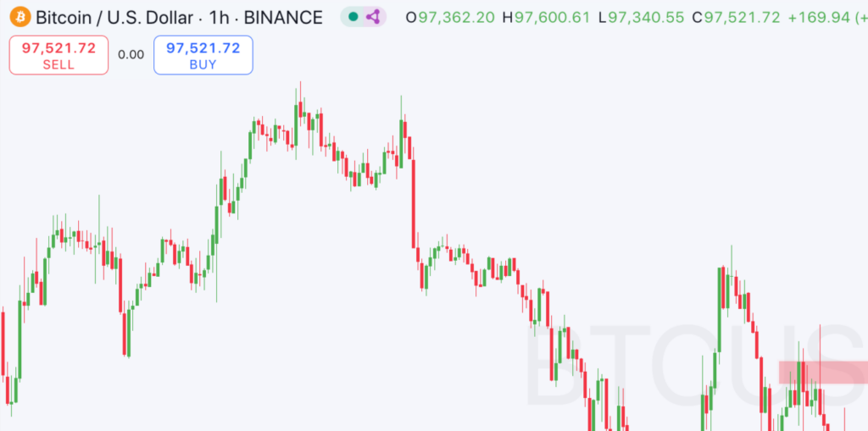Click the tall green candle in the right-side rally
The image size is (868, 431).
[720, 309]
